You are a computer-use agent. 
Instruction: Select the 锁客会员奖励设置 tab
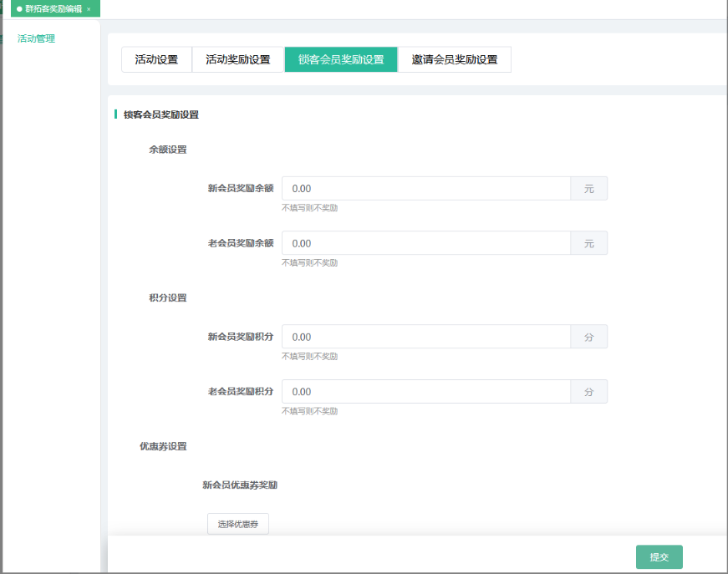[340, 60]
